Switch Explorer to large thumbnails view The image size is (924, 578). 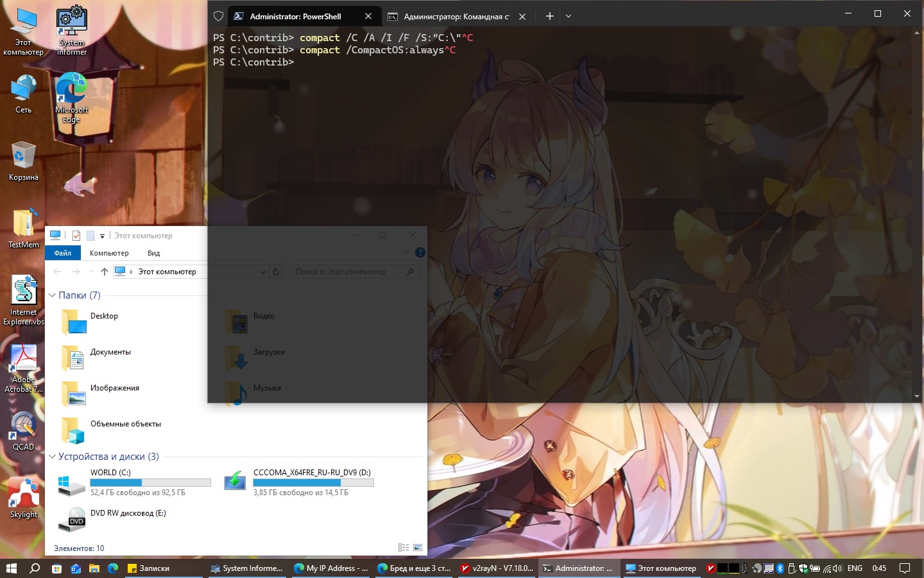(418, 548)
